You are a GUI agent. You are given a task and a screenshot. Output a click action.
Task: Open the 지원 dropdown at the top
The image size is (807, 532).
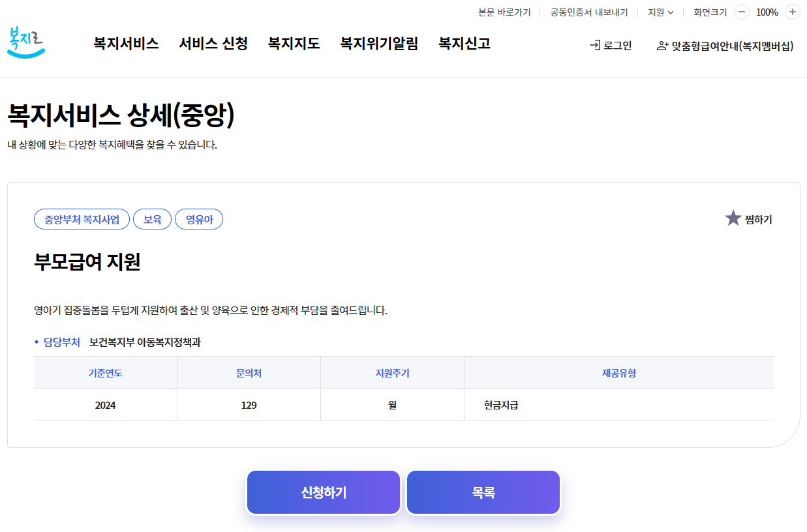(x=660, y=12)
